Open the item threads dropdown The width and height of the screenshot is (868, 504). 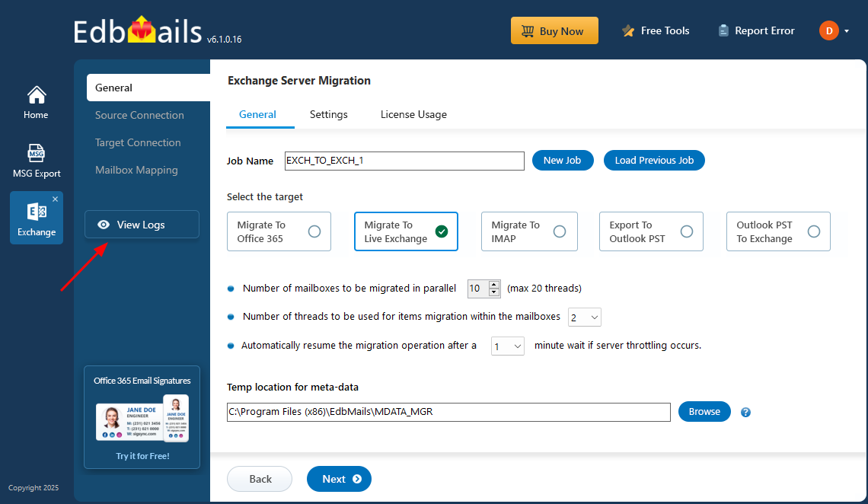[x=585, y=317]
